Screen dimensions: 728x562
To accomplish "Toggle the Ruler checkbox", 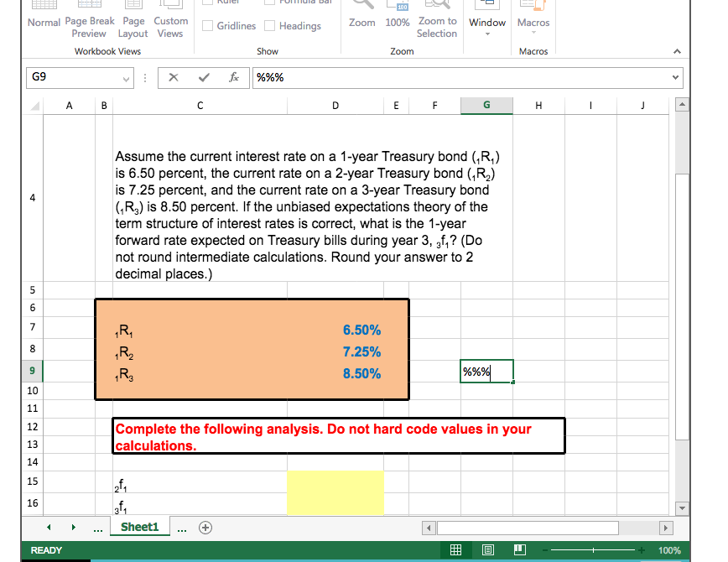I will (207, 2).
